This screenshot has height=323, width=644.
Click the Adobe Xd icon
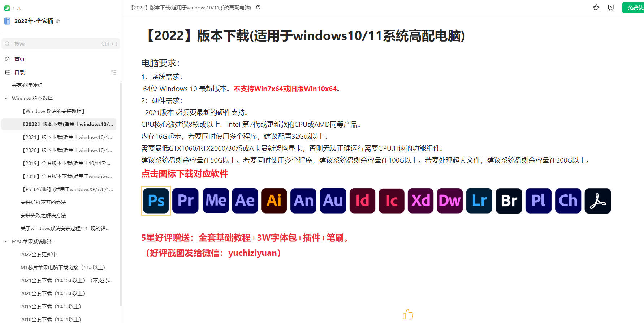421,201
